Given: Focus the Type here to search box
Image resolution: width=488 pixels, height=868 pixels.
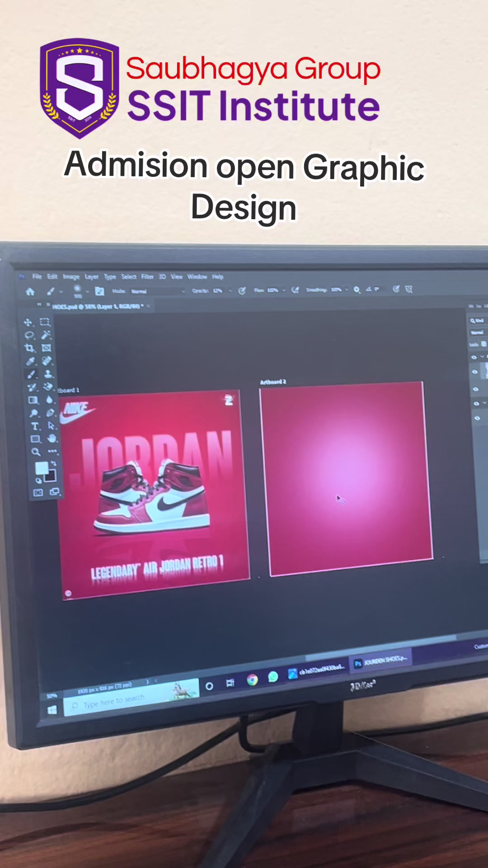Looking at the screenshot, I should tap(131, 698).
